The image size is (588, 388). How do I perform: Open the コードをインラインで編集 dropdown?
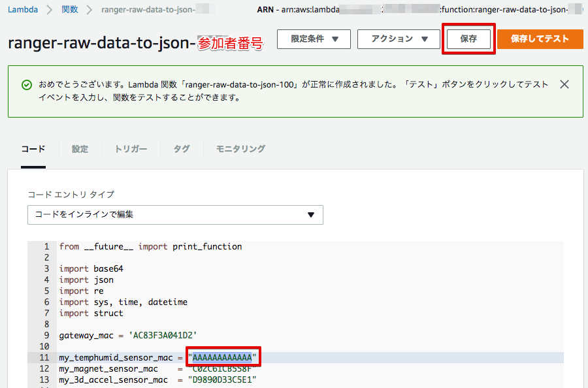point(175,215)
